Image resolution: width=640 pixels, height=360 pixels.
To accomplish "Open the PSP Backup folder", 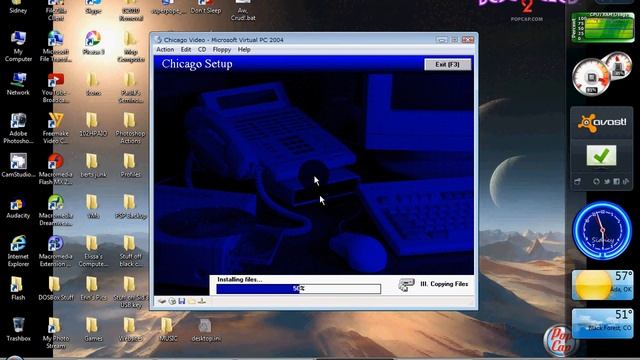I will [x=130, y=207].
